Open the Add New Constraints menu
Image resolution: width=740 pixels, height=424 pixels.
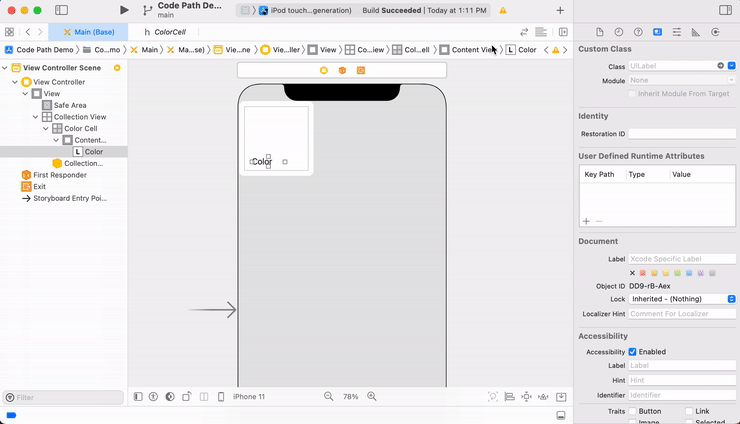pyautogui.click(x=526, y=397)
